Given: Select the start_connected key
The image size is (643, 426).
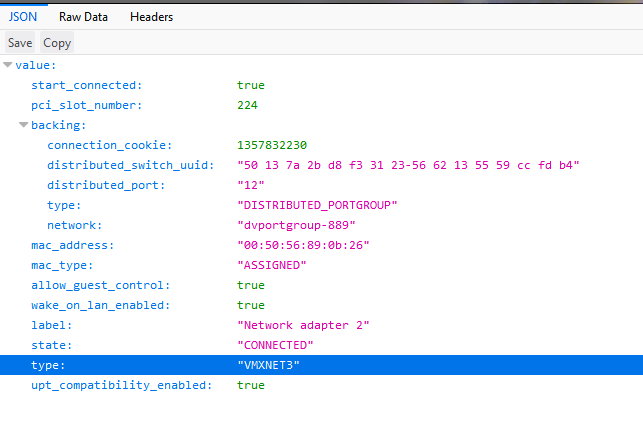Looking at the screenshot, I should [x=87, y=85].
